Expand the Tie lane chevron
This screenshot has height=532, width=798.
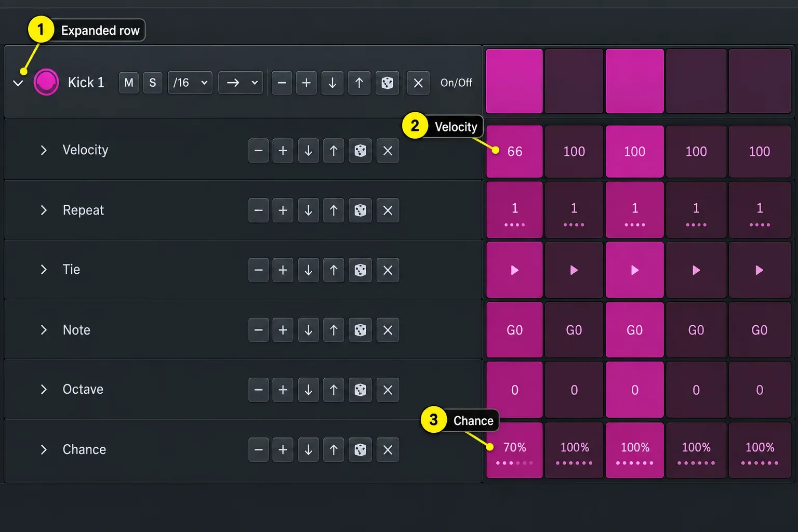pyautogui.click(x=44, y=270)
